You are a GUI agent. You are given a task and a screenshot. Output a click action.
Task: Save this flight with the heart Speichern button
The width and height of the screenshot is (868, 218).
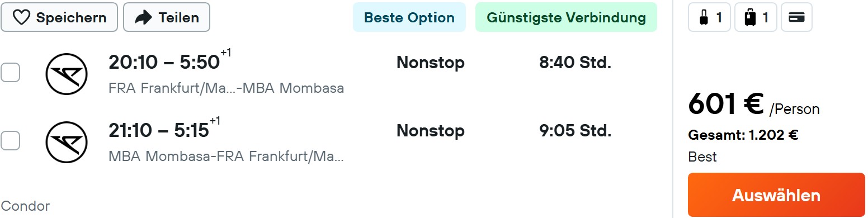point(59,17)
